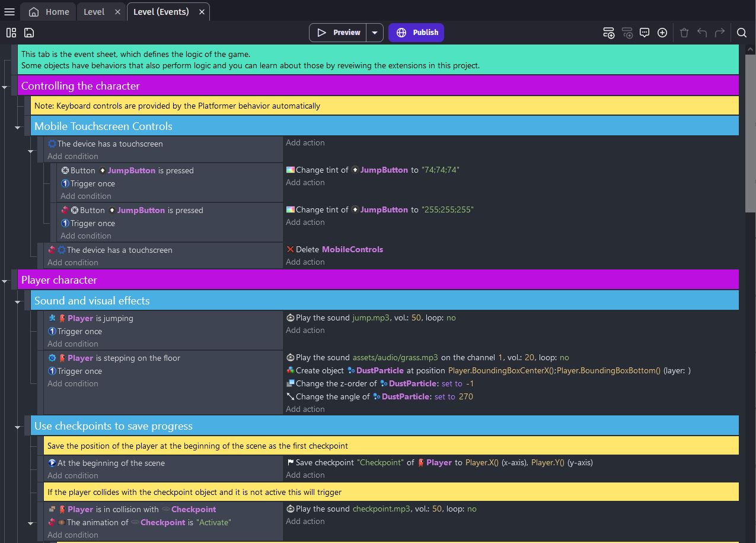Click the gear icon beside 'The device has a touchscreen'
The width and height of the screenshot is (756, 543).
52,144
